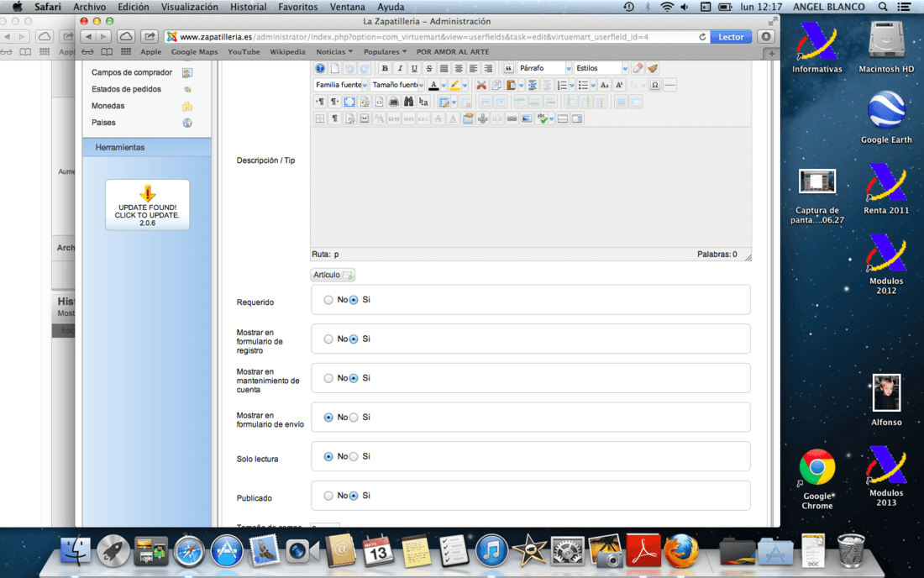Open the Visualización menu
Image resolution: width=924 pixels, height=578 pixels.
pos(189,7)
